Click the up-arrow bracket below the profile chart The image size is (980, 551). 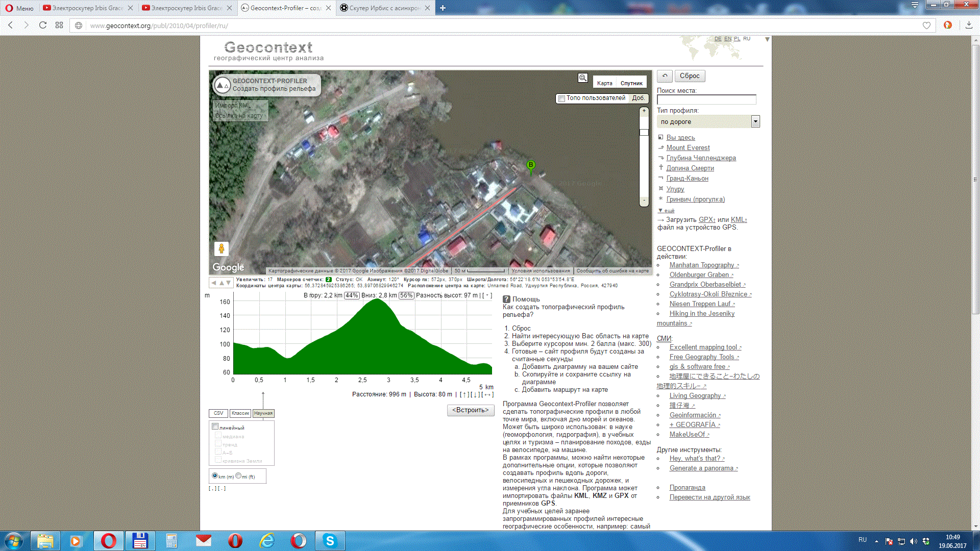(464, 394)
